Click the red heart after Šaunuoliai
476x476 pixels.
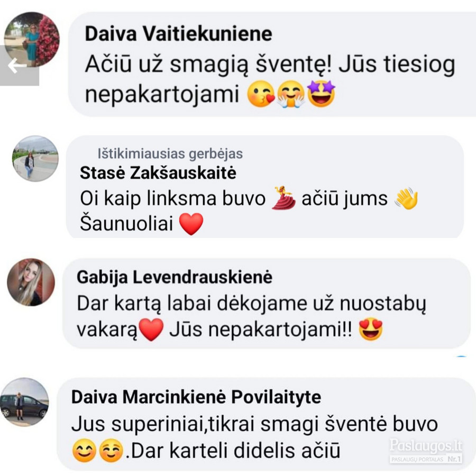(x=191, y=224)
